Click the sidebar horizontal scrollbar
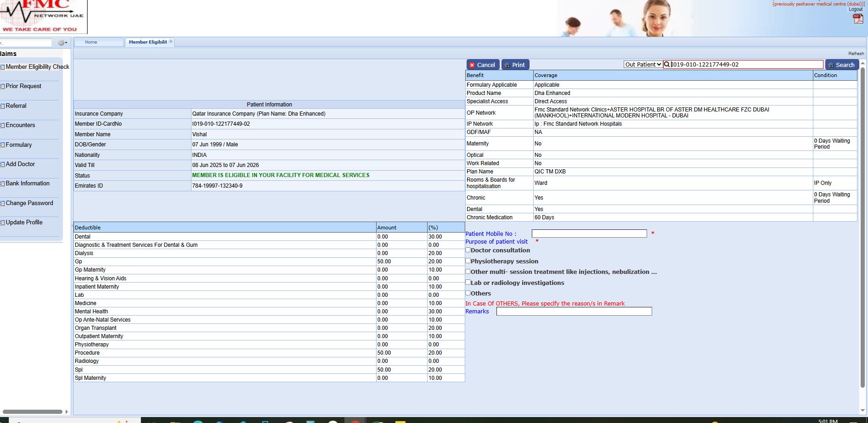The width and height of the screenshot is (868, 423). click(32, 412)
